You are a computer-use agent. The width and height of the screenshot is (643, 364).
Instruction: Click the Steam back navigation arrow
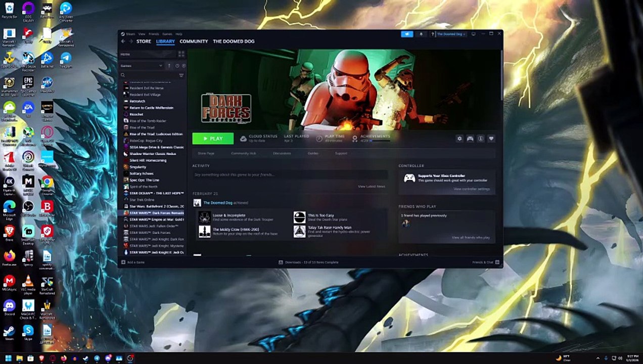123,41
